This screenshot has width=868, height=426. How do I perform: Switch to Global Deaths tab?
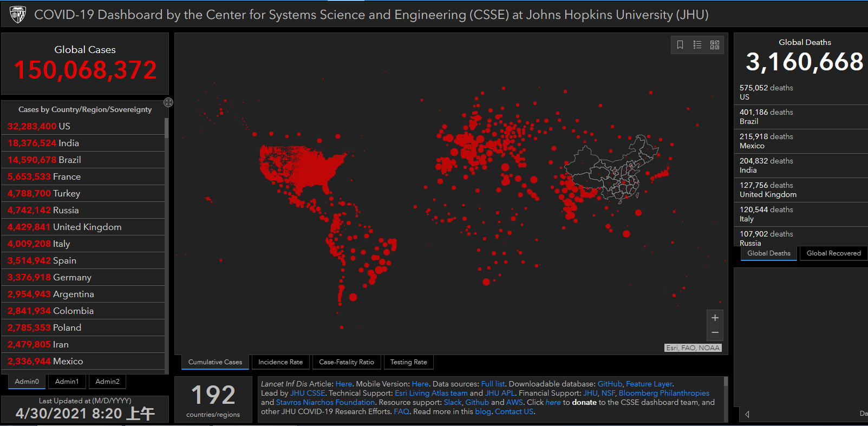pos(769,253)
